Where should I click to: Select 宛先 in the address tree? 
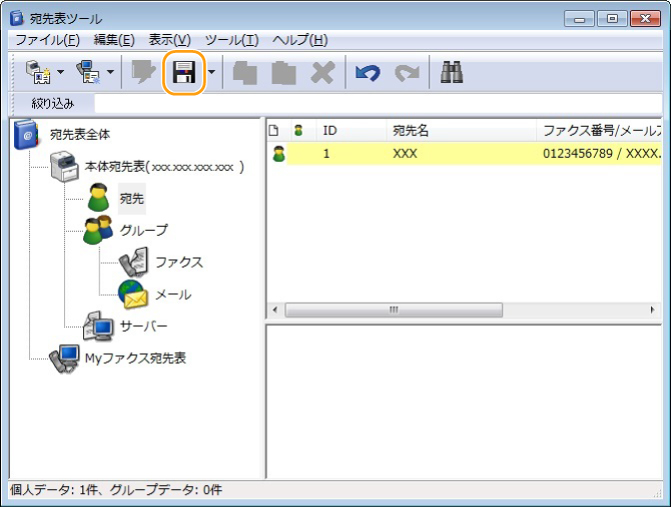131,198
